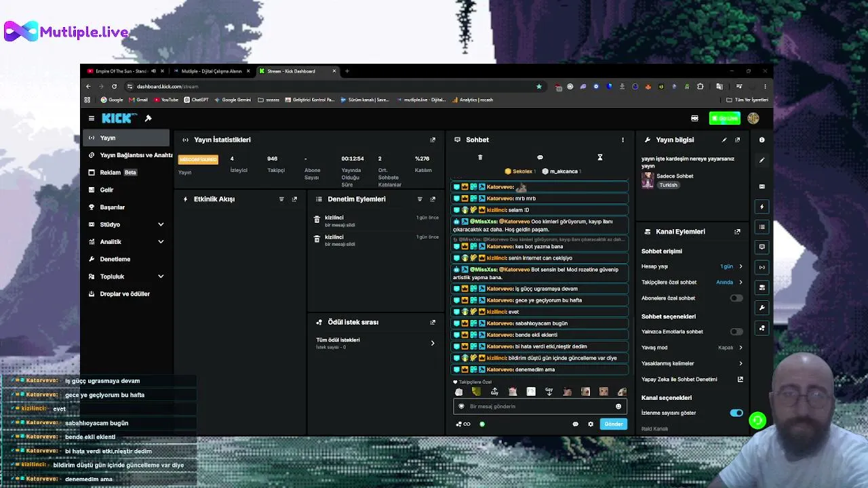Open emoji picker in message box
868x488 pixels.
click(618, 407)
